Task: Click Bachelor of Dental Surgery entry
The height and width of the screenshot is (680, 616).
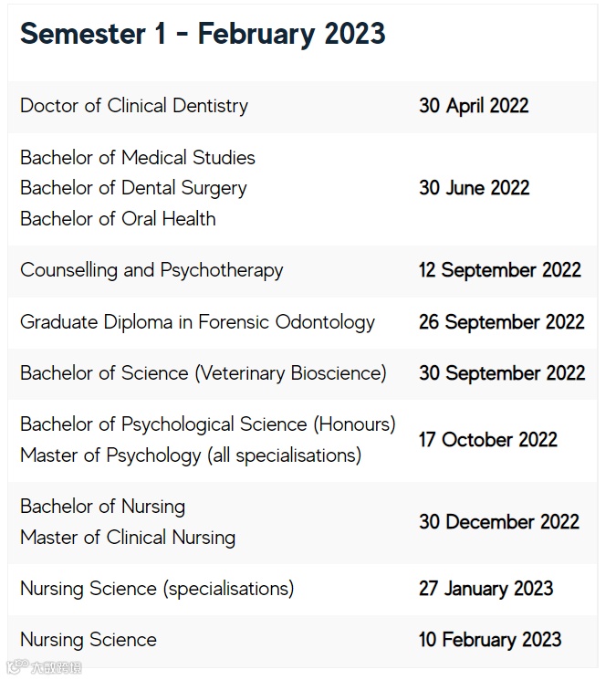Action: pos(133,189)
